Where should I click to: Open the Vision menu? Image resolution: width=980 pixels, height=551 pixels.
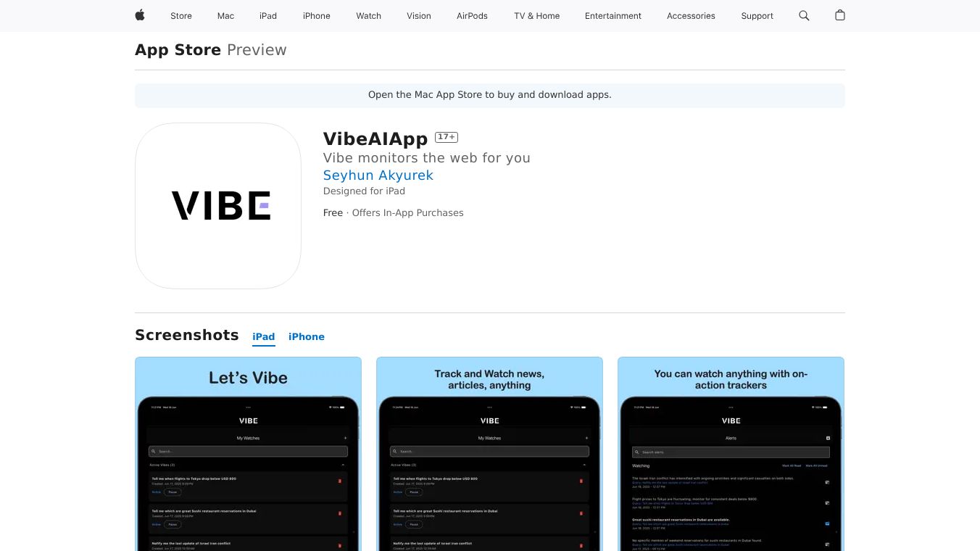[419, 16]
